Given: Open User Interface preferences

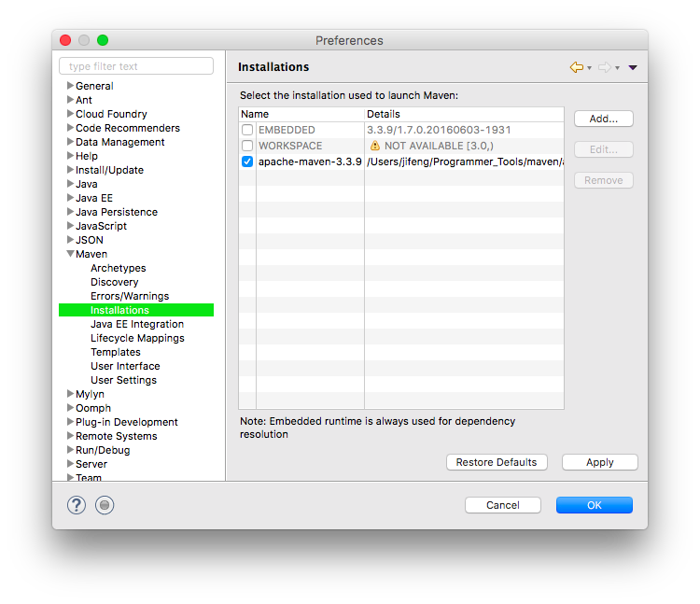Looking at the screenshot, I should coord(125,366).
